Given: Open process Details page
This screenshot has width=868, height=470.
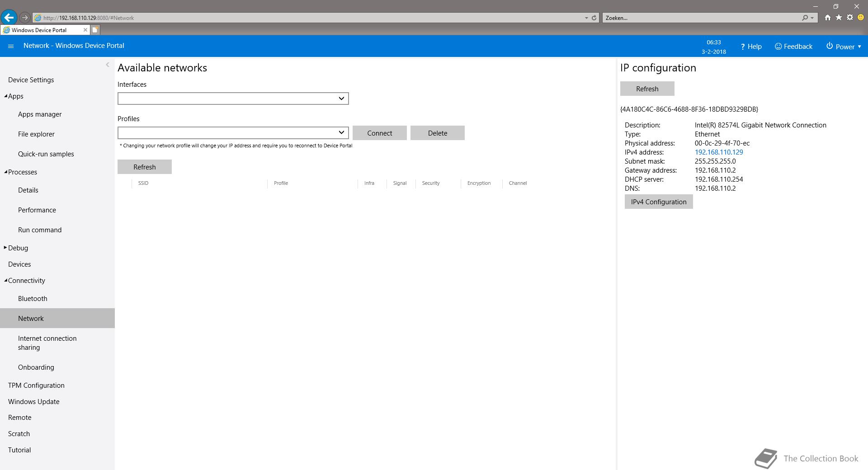Looking at the screenshot, I should pyautogui.click(x=28, y=190).
